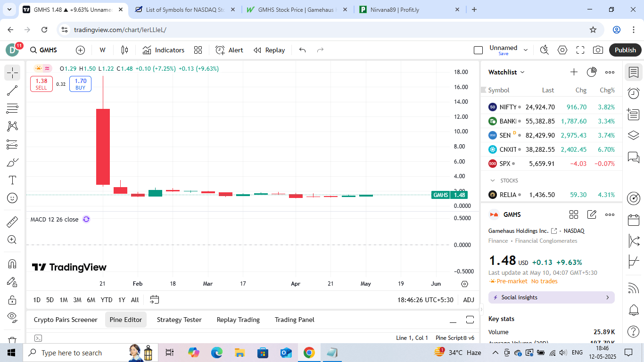Select the 1D time range
The width and height of the screenshot is (644, 362).
(x=37, y=300)
